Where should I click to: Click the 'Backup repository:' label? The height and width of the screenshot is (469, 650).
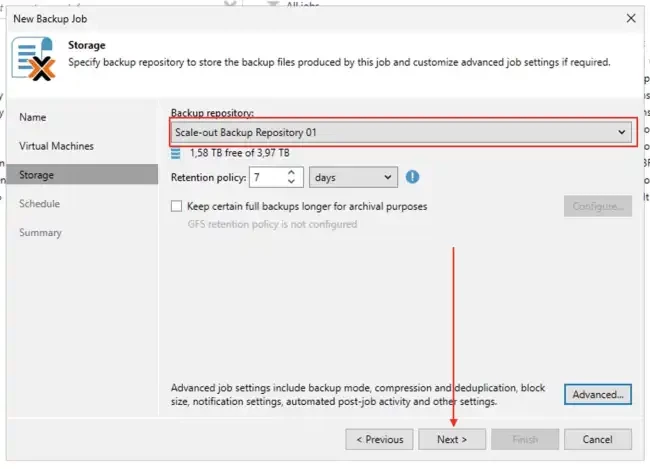coord(212,113)
